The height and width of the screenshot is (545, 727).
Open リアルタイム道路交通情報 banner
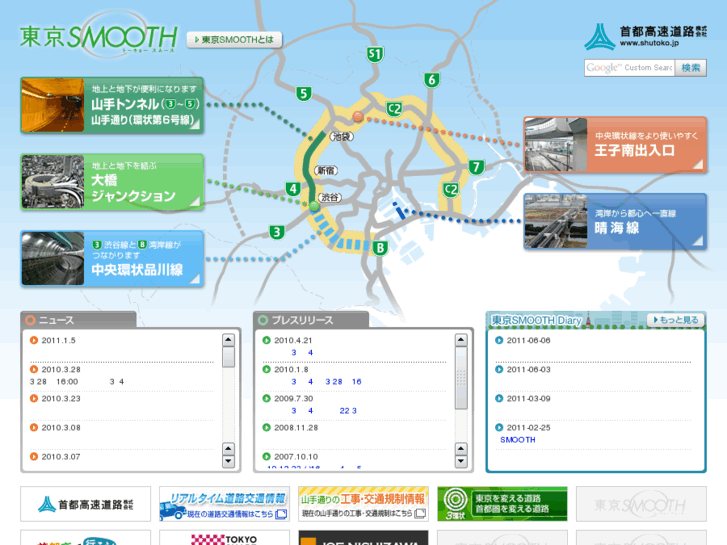coord(224,504)
